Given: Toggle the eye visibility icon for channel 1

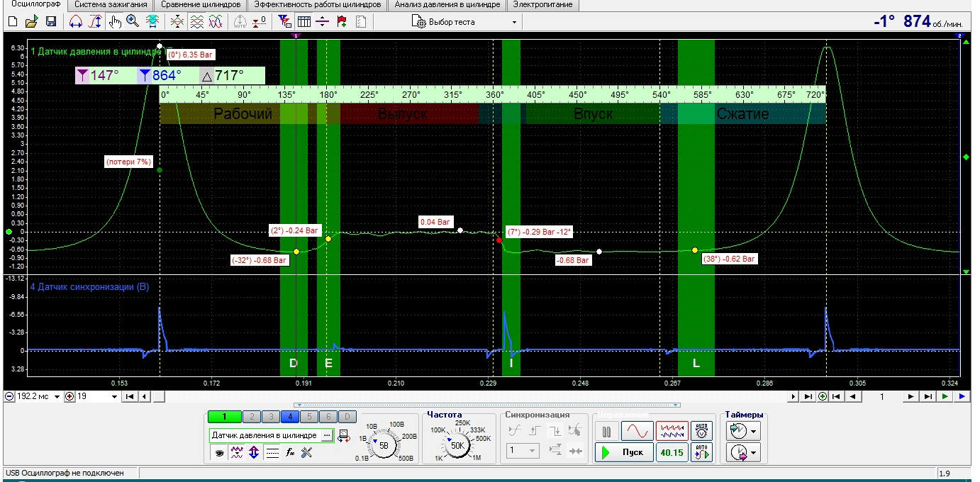Looking at the screenshot, I should click(x=219, y=453).
